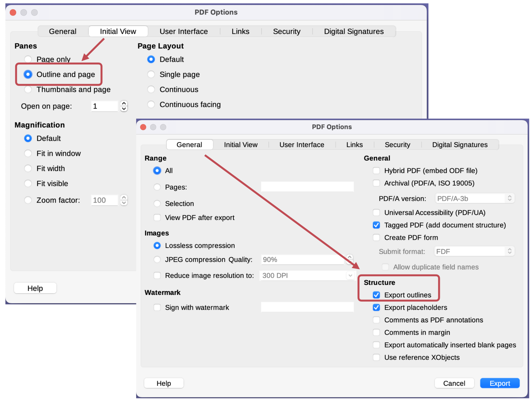532x401 pixels.
Task: Open the Submit format dropdown
Action: click(475, 251)
